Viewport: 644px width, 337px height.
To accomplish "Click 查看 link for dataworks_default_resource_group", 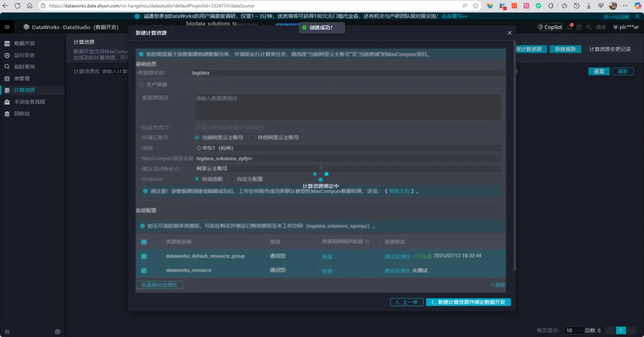I will click(x=327, y=257).
